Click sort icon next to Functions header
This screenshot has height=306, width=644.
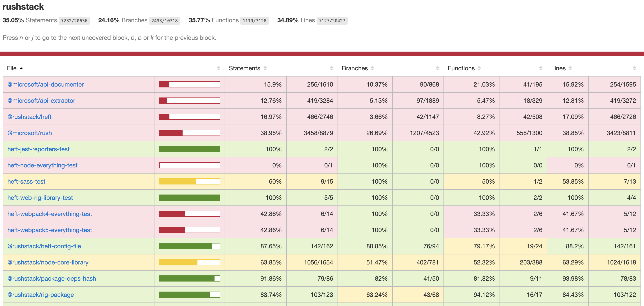(479, 68)
